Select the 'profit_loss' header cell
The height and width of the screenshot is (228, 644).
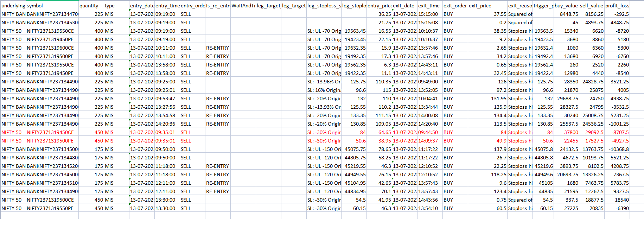617,6
